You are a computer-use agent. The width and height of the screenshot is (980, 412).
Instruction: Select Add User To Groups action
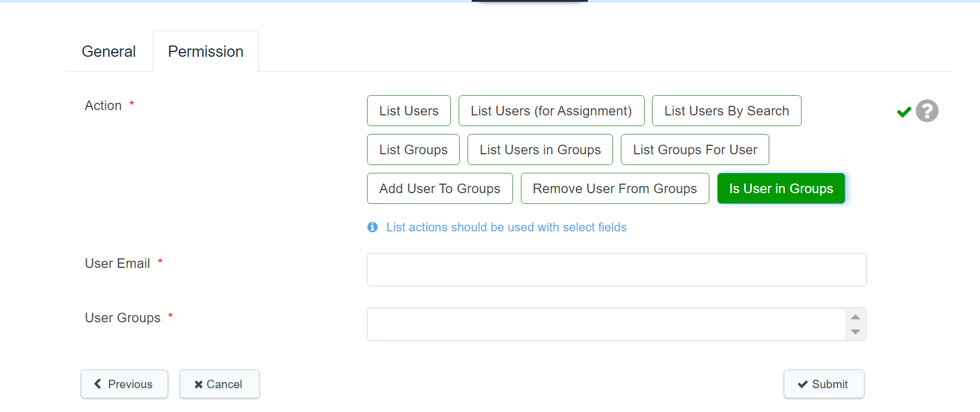440,188
